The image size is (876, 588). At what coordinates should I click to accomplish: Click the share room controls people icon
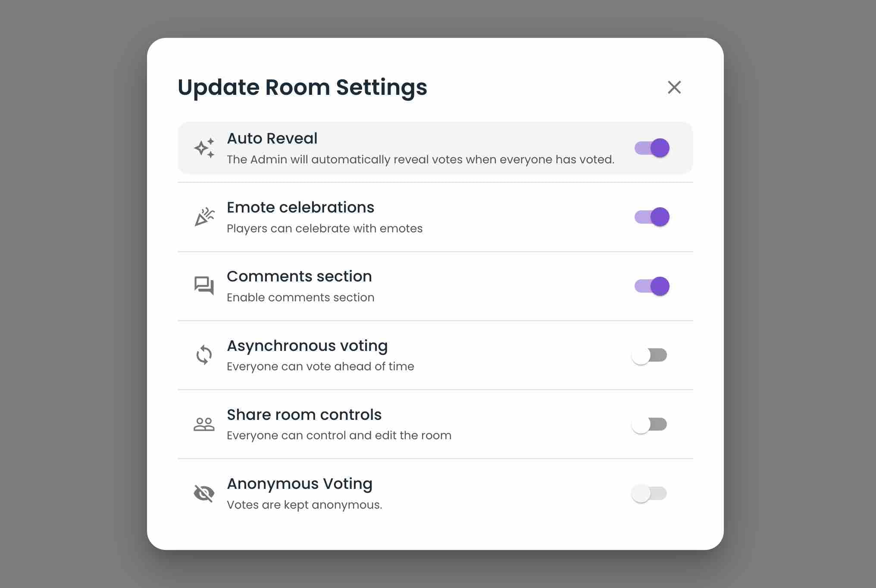[x=204, y=424]
